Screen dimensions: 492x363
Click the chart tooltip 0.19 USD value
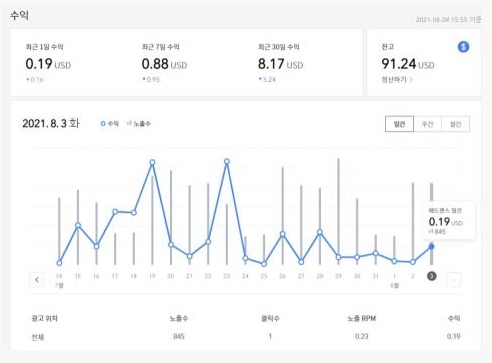coord(446,222)
